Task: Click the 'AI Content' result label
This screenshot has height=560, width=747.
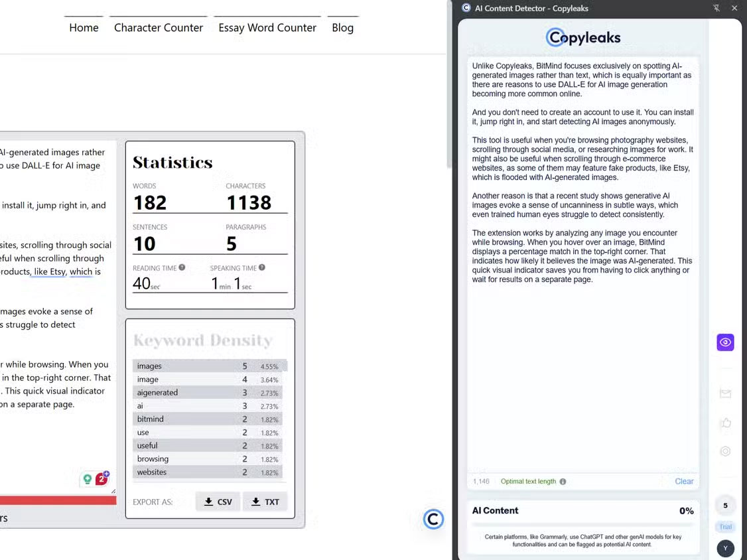Action: coord(495,510)
